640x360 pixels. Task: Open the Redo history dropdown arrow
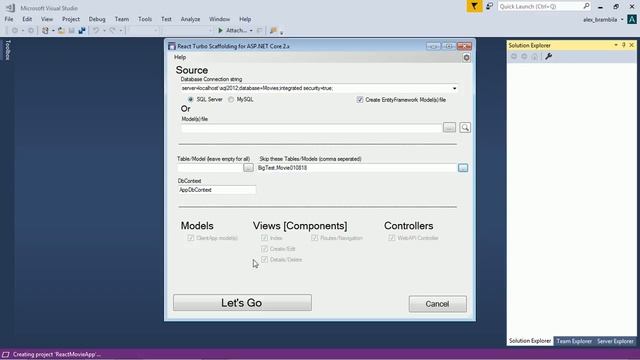click(120, 31)
